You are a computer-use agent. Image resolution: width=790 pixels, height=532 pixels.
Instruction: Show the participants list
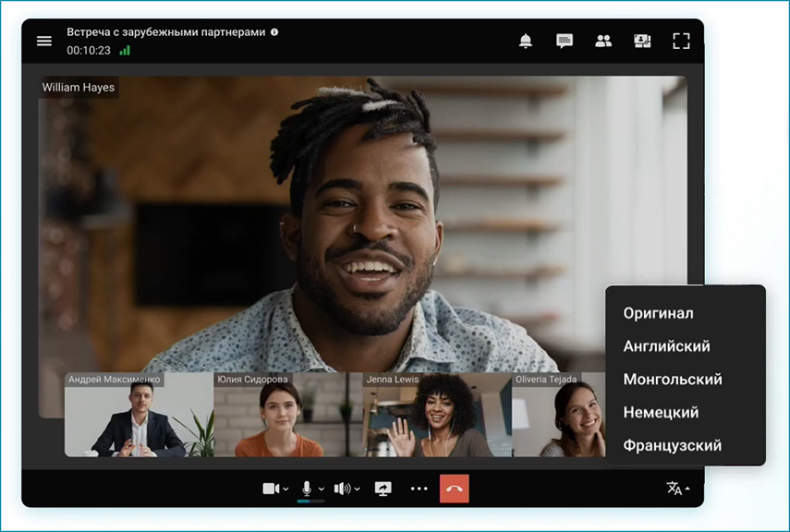coord(603,41)
